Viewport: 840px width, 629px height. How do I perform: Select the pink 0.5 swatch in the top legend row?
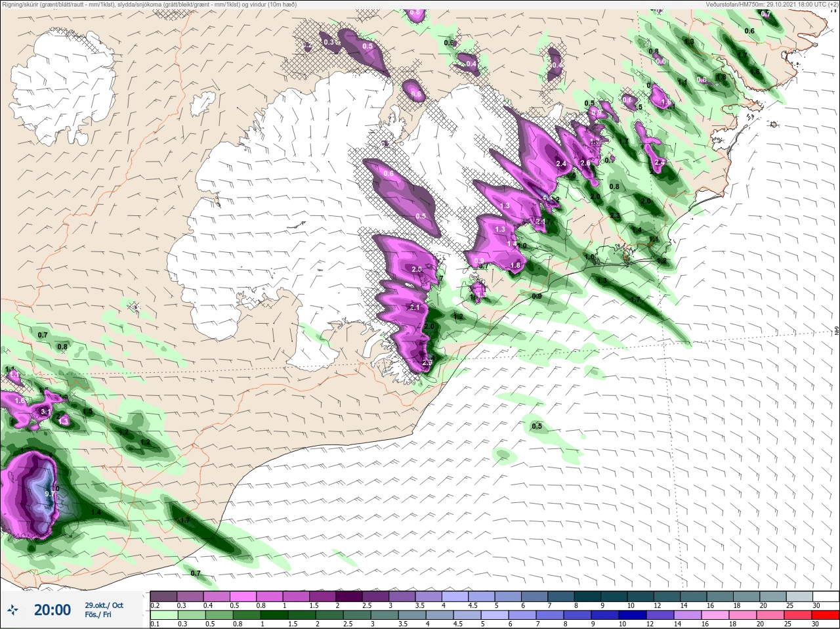(x=243, y=596)
